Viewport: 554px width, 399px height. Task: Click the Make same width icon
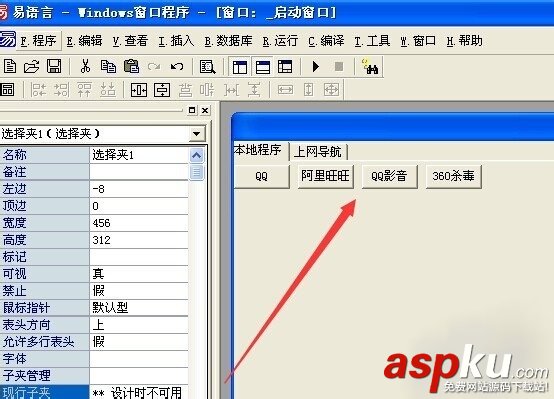tap(285, 90)
